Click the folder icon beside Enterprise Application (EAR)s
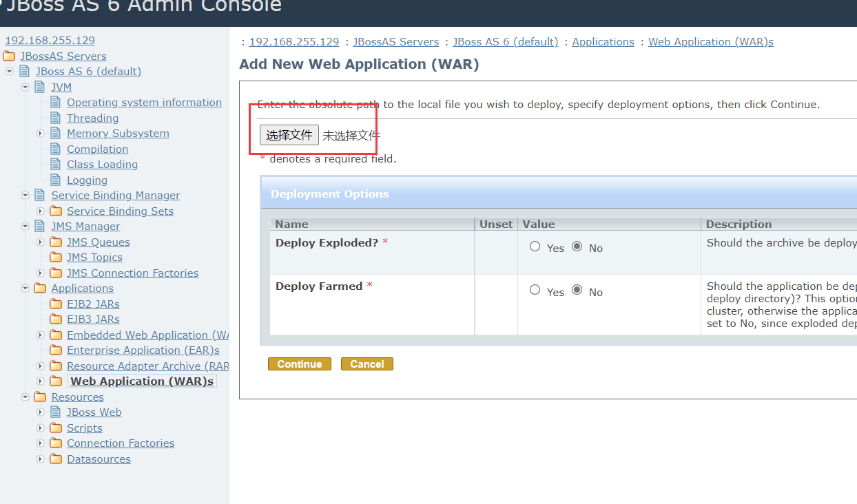Image resolution: width=857 pixels, height=504 pixels. pyautogui.click(x=56, y=350)
